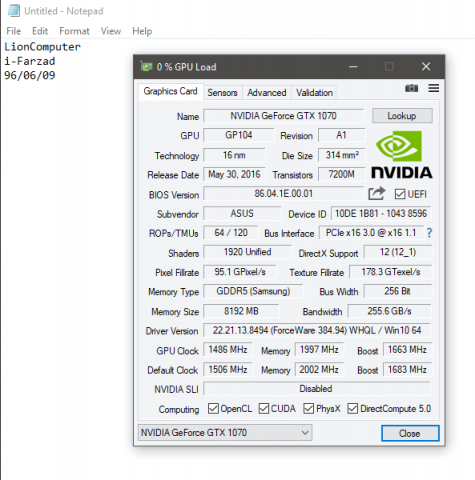Click the Release Date May 30, 2016
The height and width of the screenshot is (480, 475).
coord(234,174)
